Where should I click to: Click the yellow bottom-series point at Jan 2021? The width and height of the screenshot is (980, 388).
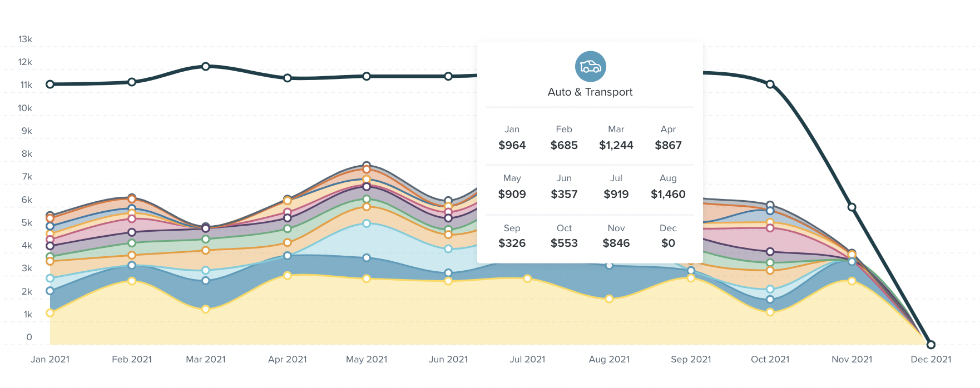[x=50, y=313]
